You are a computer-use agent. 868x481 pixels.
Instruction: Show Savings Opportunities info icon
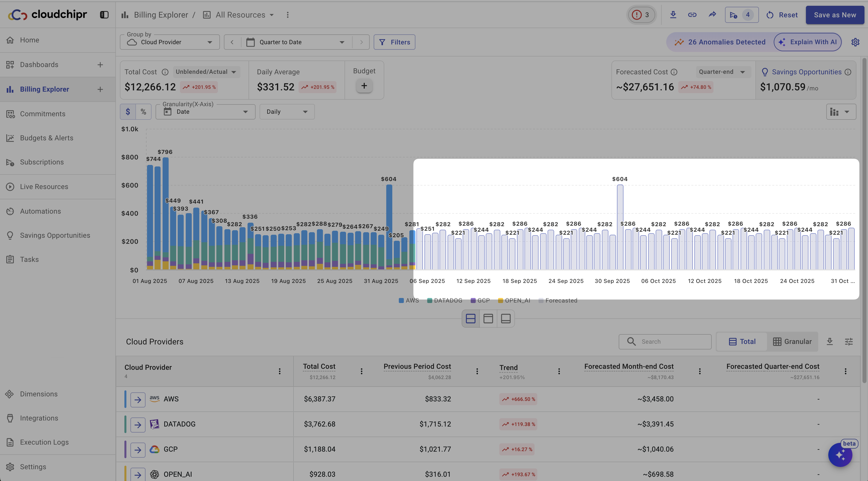[x=848, y=72]
